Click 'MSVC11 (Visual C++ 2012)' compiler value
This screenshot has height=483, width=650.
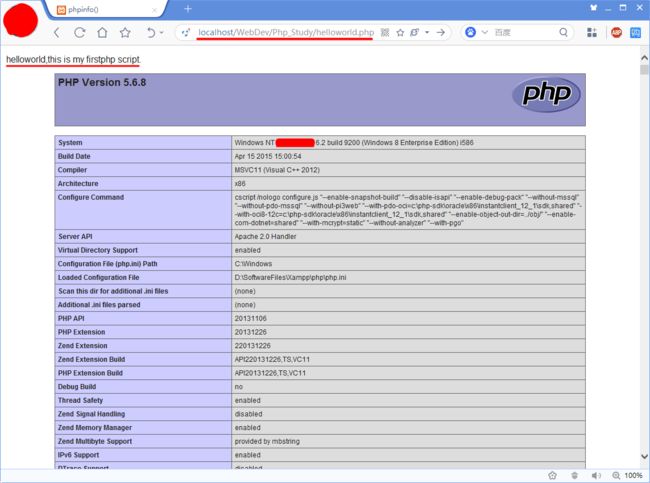click(x=277, y=170)
